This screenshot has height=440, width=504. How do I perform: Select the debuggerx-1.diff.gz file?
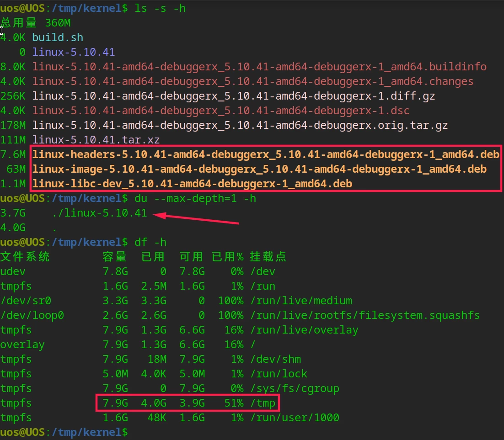pyautogui.click(x=233, y=96)
